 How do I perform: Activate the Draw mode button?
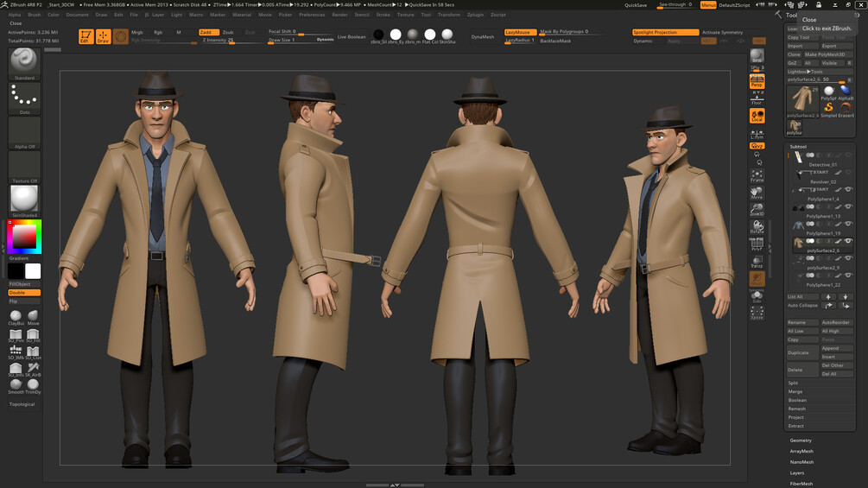pos(103,36)
